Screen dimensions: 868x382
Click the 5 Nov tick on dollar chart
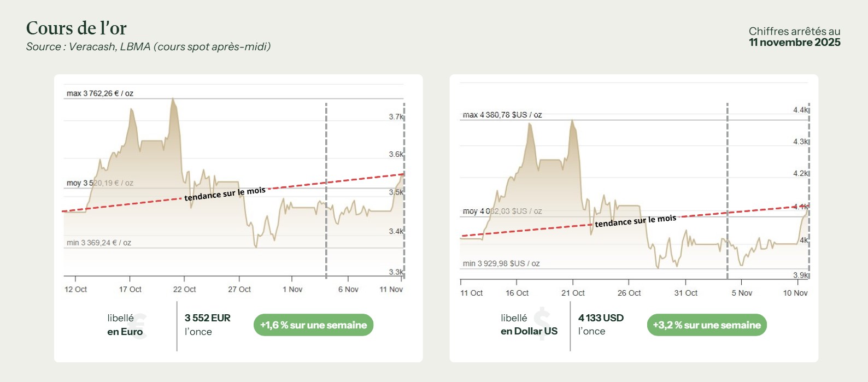coord(741,293)
